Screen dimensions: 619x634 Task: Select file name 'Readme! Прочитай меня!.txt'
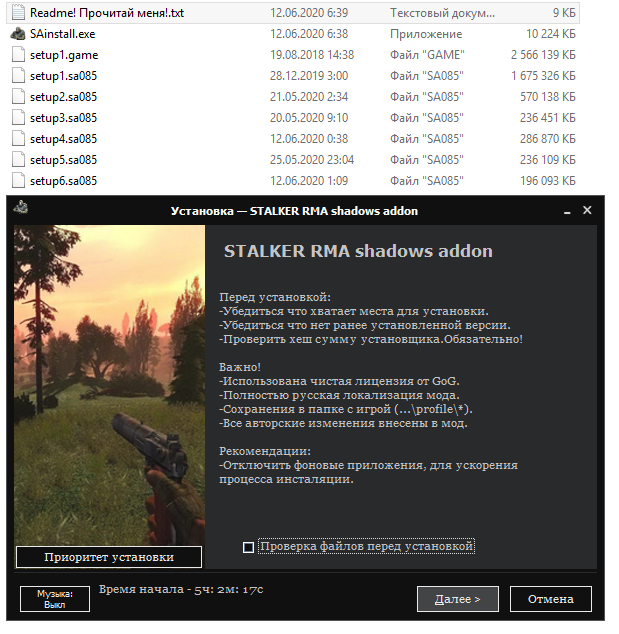click(x=107, y=13)
